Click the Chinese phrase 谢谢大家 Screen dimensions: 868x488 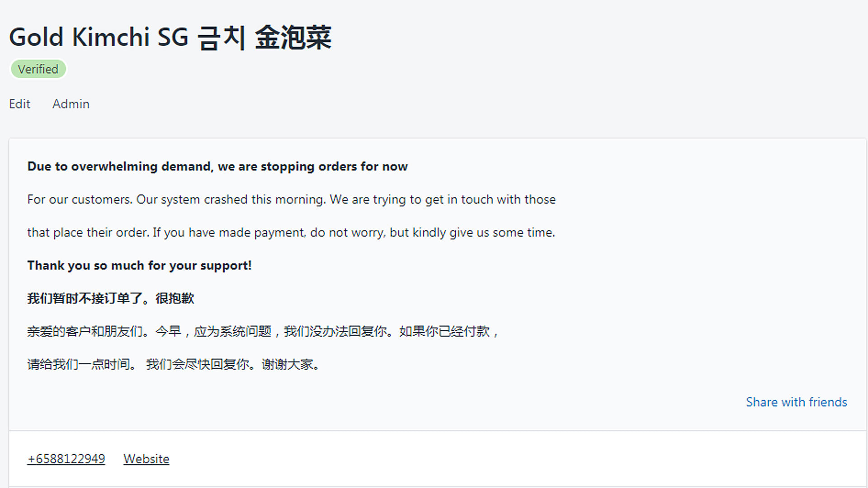click(x=288, y=364)
